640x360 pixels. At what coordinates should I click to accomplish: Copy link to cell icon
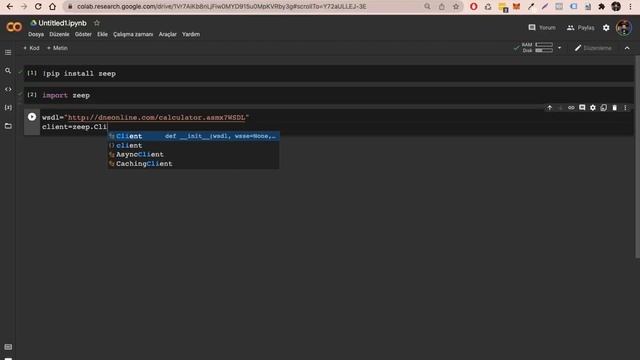tap(571, 108)
